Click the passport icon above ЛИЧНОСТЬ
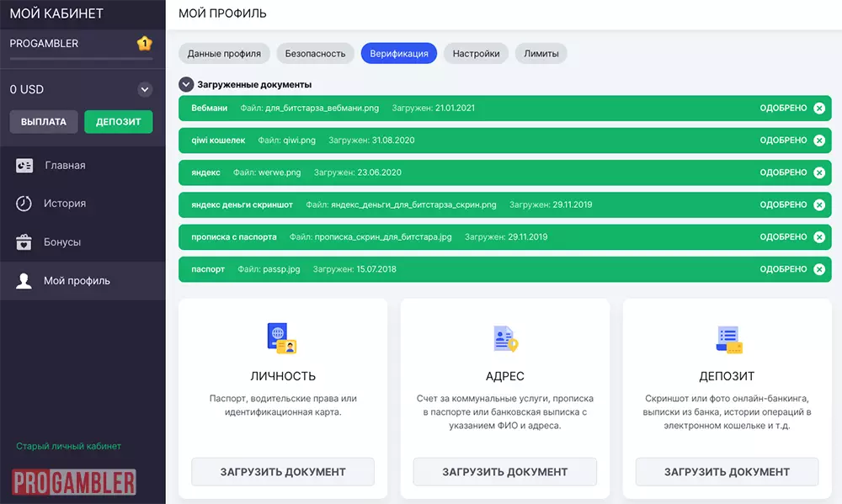The width and height of the screenshot is (842, 504). click(282, 337)
